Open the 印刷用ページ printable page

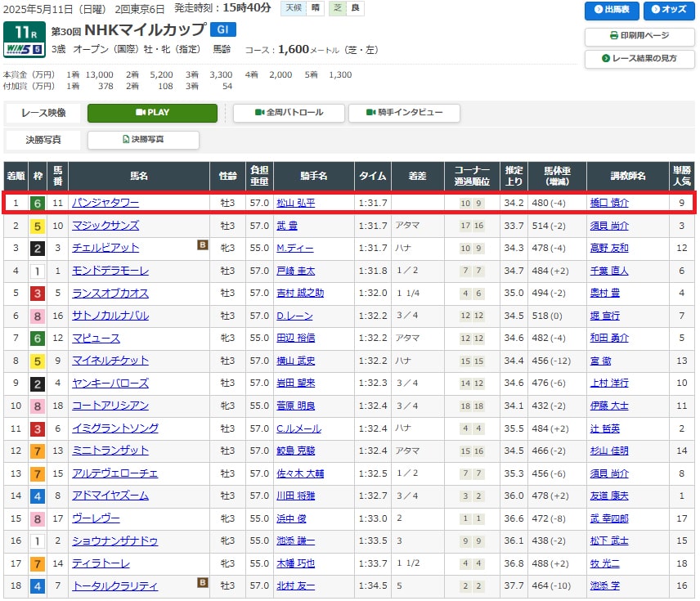coord(639,36)
